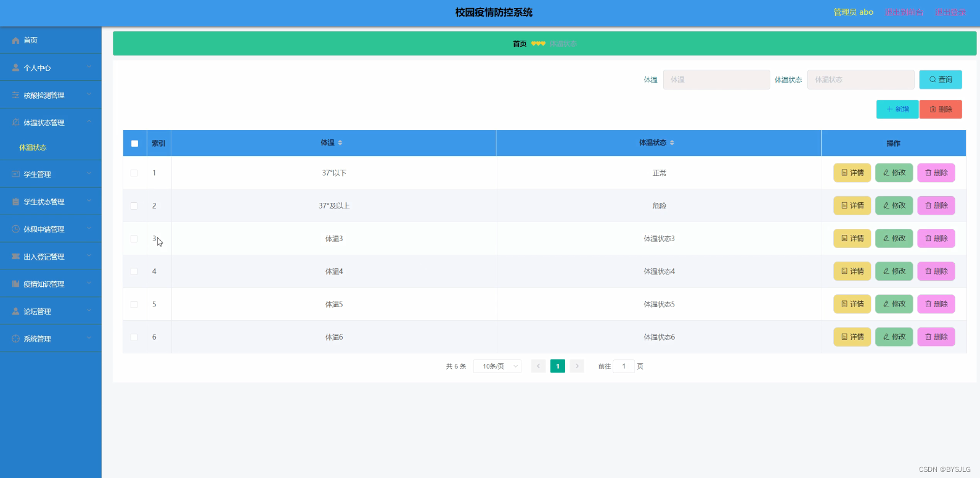Open 详情 for the 37°以下 row
980x478 pixels.
[852, 173]
